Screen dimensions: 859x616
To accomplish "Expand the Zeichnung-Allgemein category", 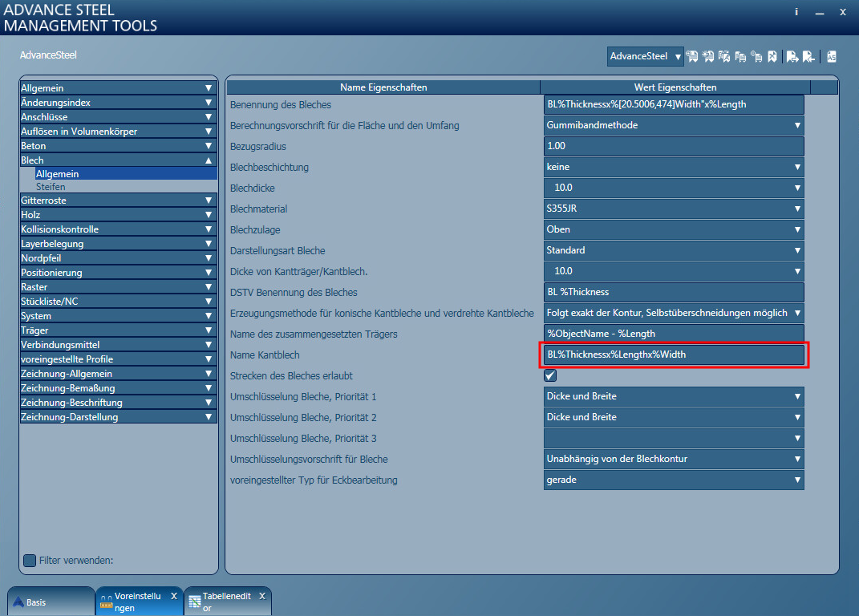I will pyautogui.click(x=119, y=374).
